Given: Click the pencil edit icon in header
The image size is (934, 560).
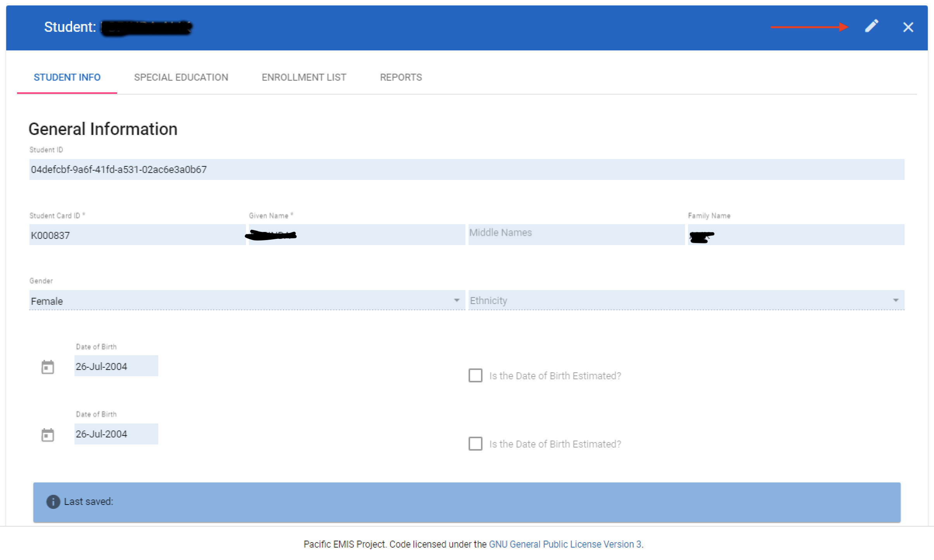Looking at the screenshot, I should tap(871, 26).
